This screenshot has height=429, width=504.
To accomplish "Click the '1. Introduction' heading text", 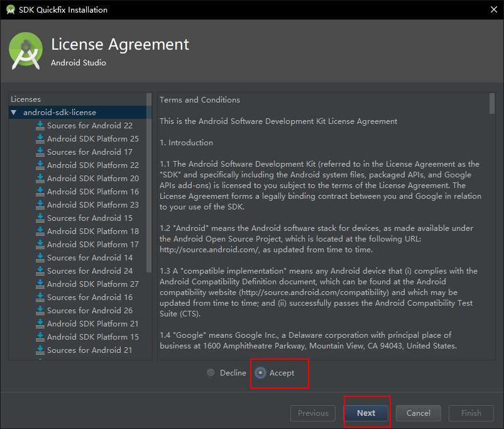I will click(x=187, y=143).
